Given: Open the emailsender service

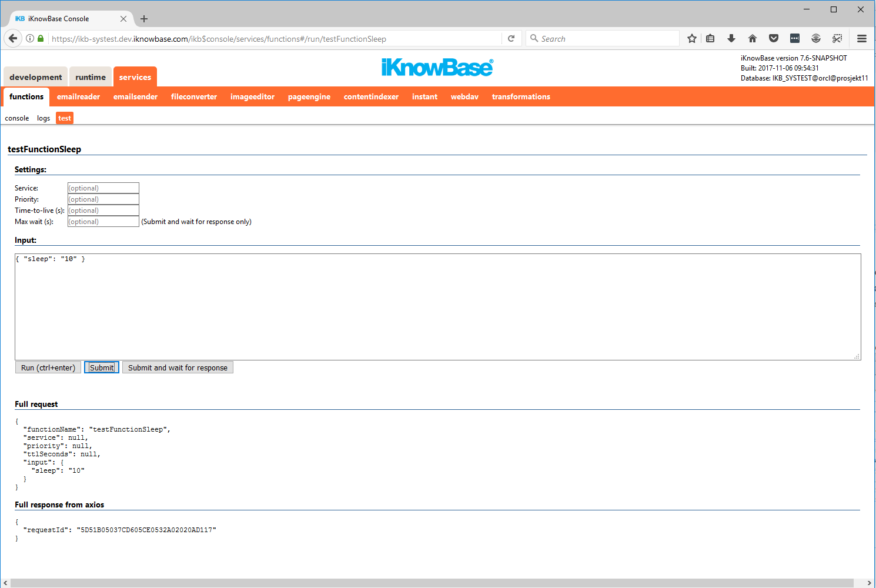Looking at the screenshot, I should click(x=135, y=97).
